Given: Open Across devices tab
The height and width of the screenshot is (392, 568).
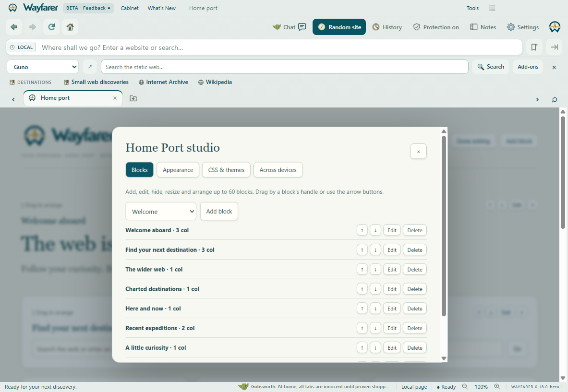Looking at the screenshot, I should [x=278, y=170].
